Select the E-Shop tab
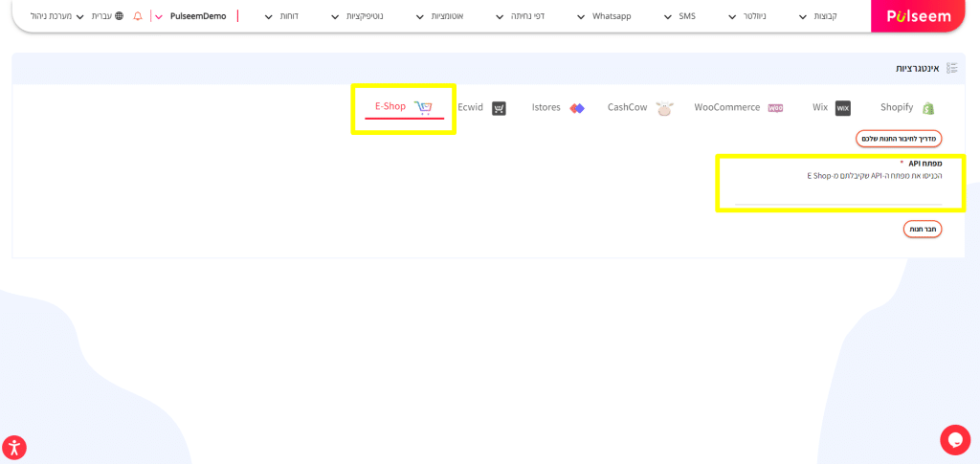Image resolution: width=980 pixels, height=464 pixels. pos(404,108)
